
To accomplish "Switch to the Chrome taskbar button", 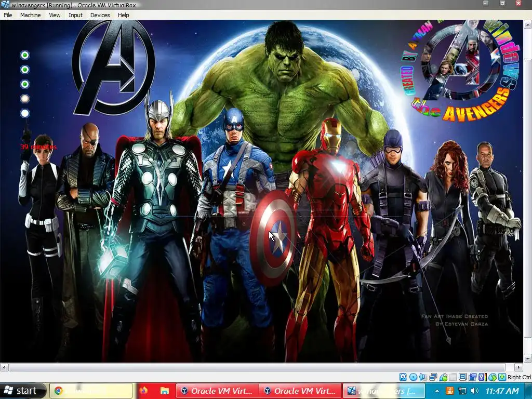I will point(91,391).
